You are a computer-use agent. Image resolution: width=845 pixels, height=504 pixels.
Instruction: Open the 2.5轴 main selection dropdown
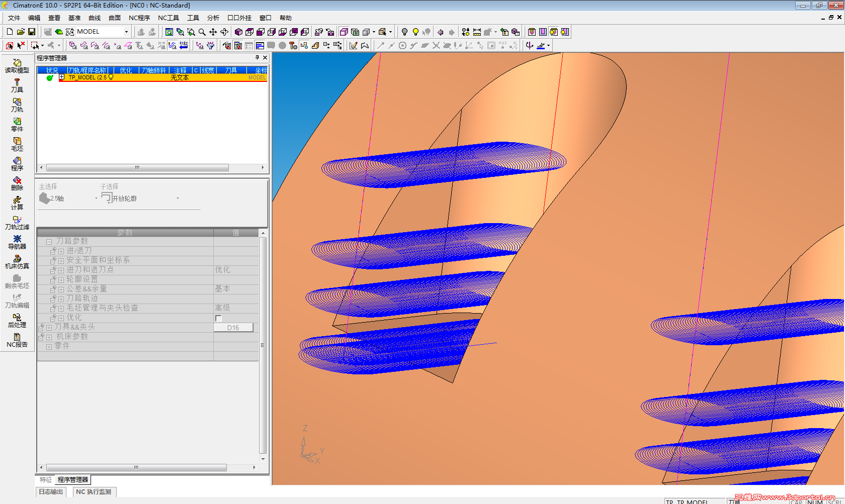click(96, 198)
